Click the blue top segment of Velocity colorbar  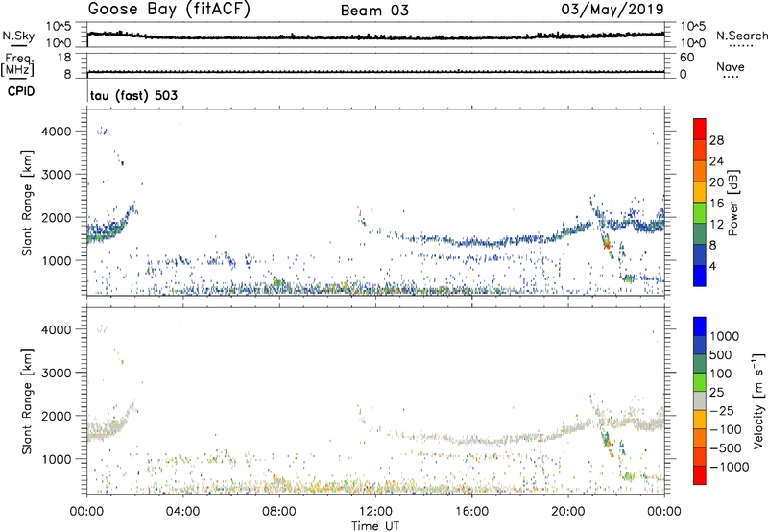tap(700, 326)
